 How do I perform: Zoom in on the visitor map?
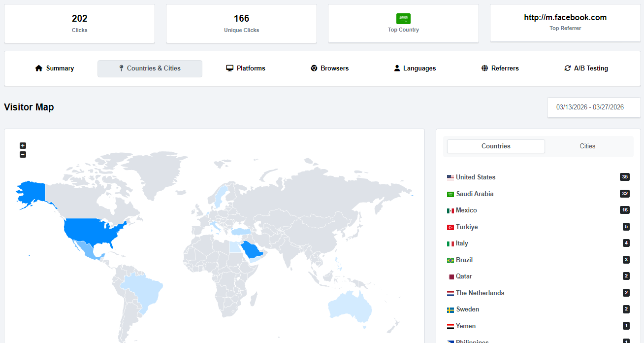23,145
